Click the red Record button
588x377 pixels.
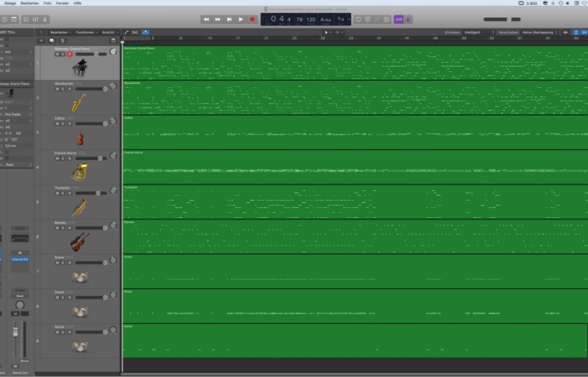(252, 19)
